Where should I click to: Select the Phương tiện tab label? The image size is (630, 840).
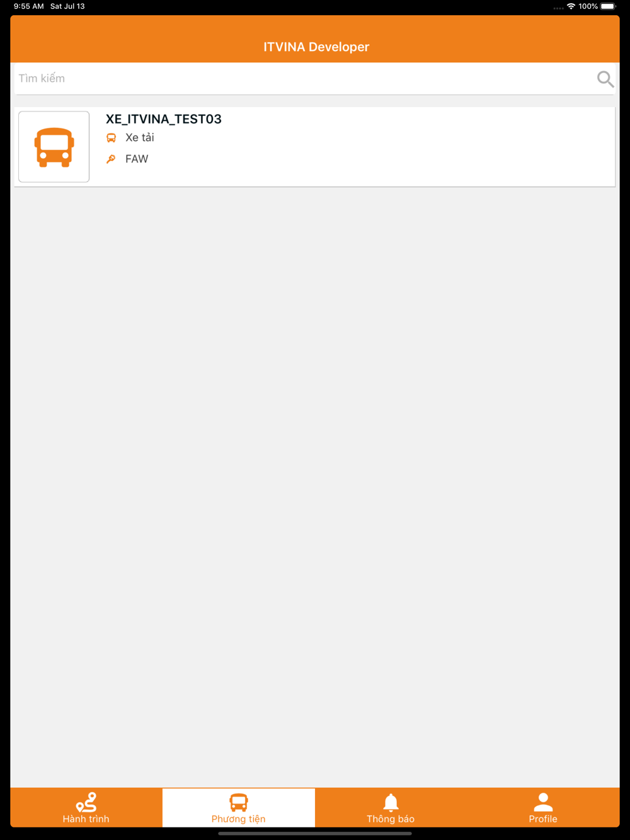click(238, 819)
